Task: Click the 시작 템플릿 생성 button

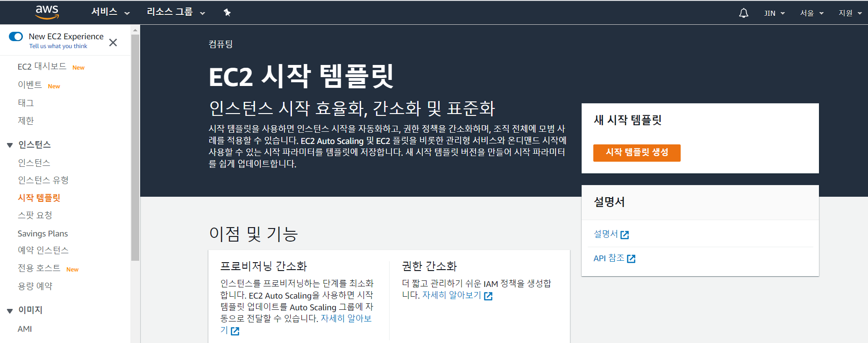Action: tap(636, 153)
